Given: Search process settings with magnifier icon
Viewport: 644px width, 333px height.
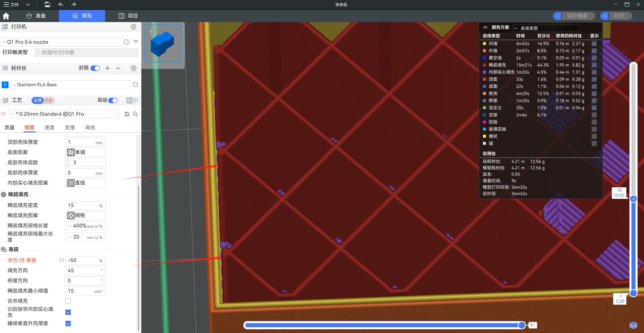Looking at the screenshot, I should tap(135, 114).
